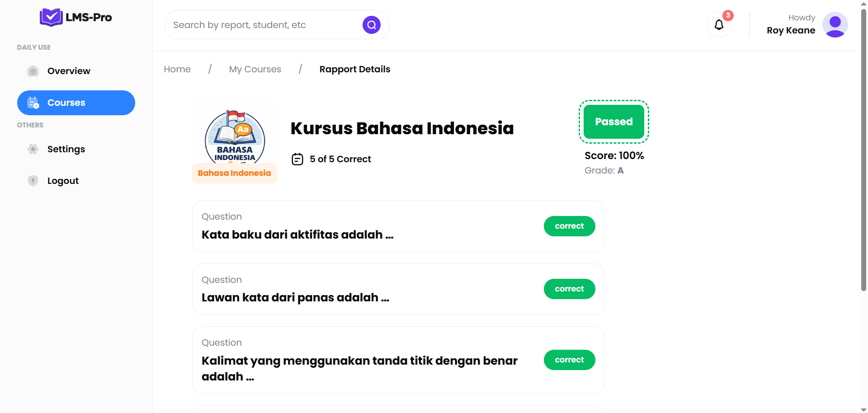Click correct badge for aktifitas question
The width and height of the screenshot is (868, 413).
(569, 226)
